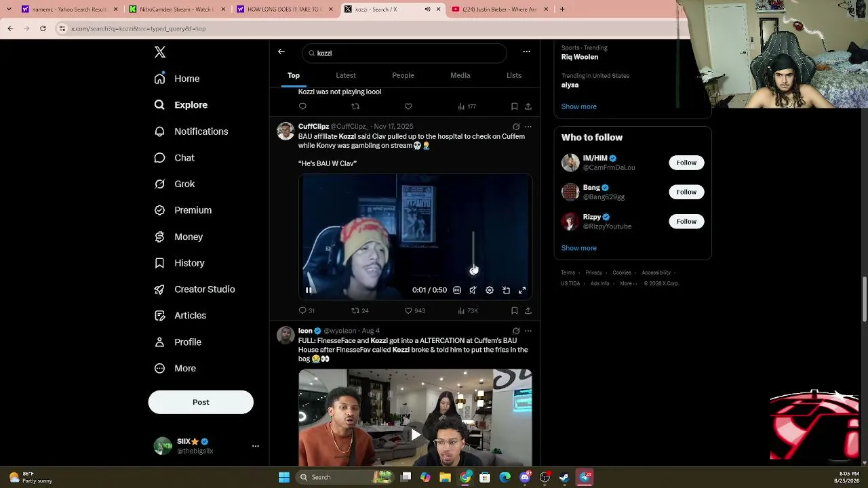Open the Riq Woolen trending topic
The height and width of the screenshot is (488, 868).
point(580,57)
